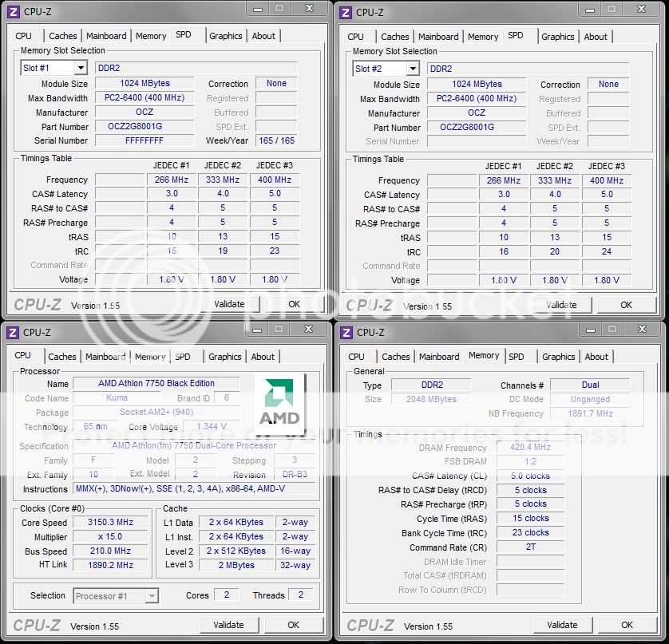This screenshot has width=669, height=644.
Task: Select the 165 / 165 Week/Year field
Action: 276,140
